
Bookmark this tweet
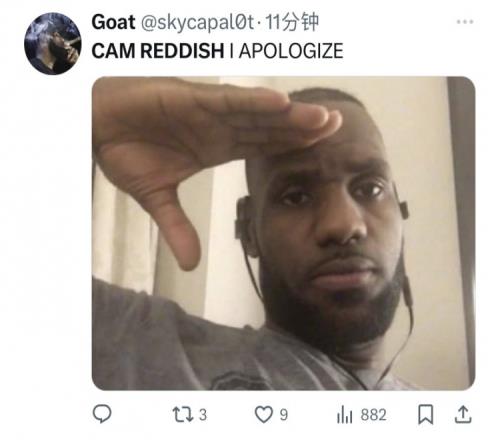pos(426,415)
